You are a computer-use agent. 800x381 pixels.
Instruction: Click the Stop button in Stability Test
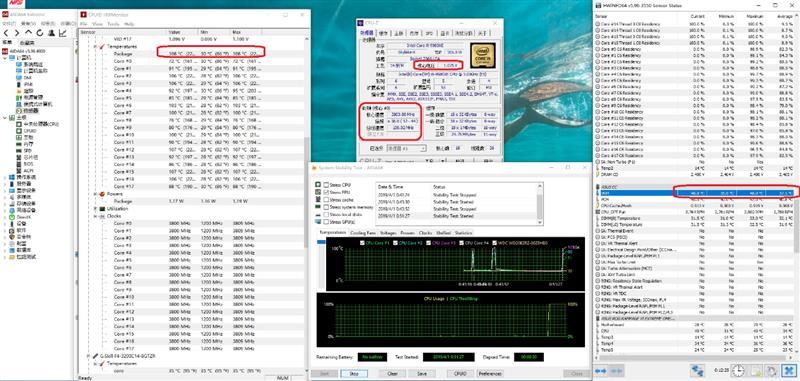pyautogui.click(x=354, y=373)
